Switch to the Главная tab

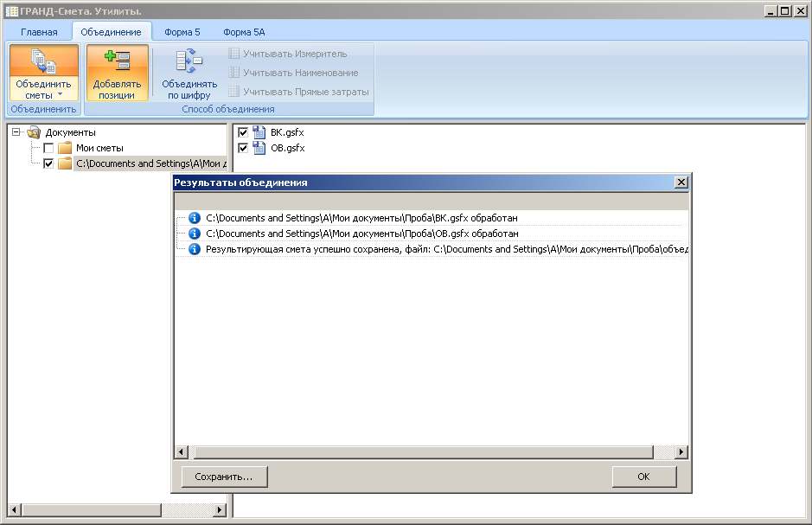tap(39, 32)
